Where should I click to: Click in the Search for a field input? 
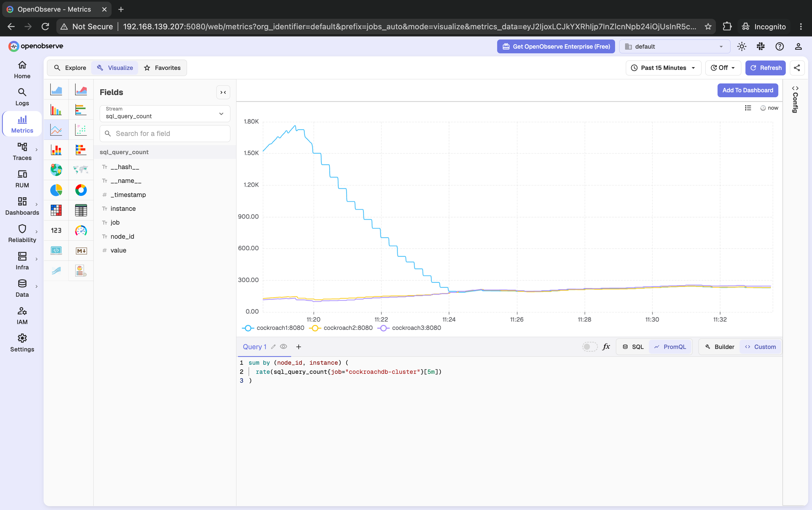pyautogui.click(x=165, y=133)
